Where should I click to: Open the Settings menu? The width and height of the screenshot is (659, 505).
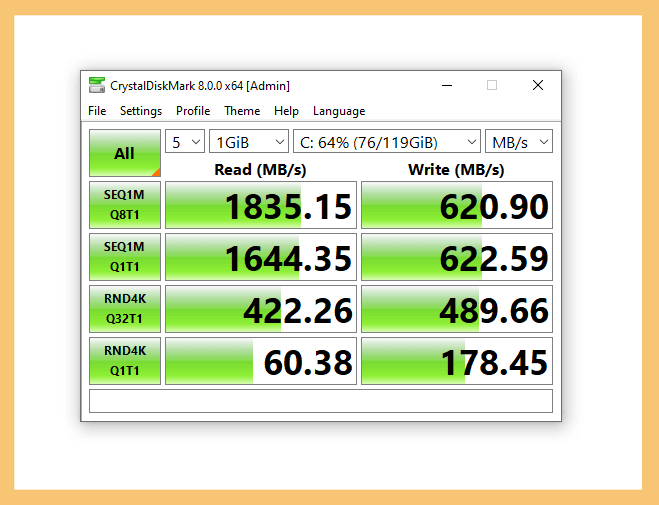[141, 111]
